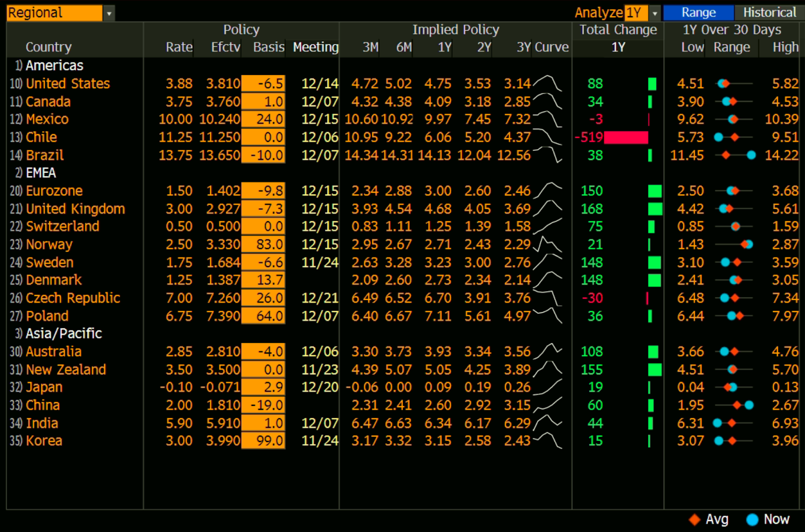Select the Norway basis cell 83.0
The height and width of the screenshot is (532, 805).
coord(263,244)
